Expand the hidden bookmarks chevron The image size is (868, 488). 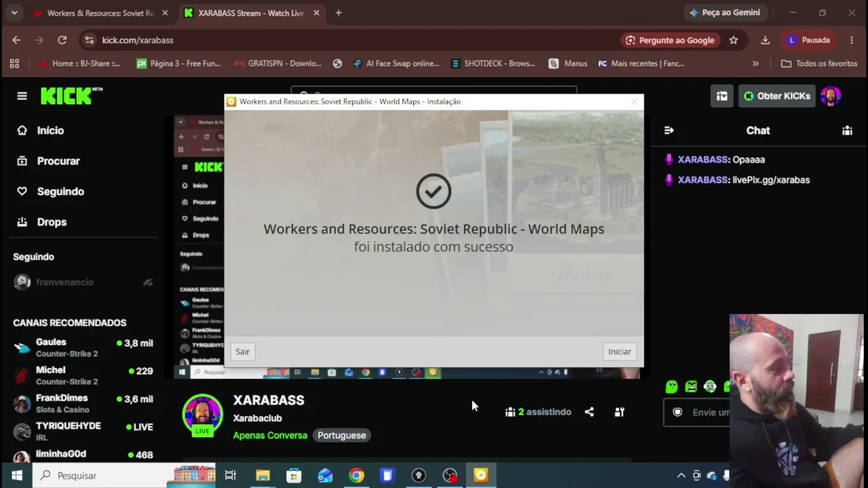tap(755, 64)
